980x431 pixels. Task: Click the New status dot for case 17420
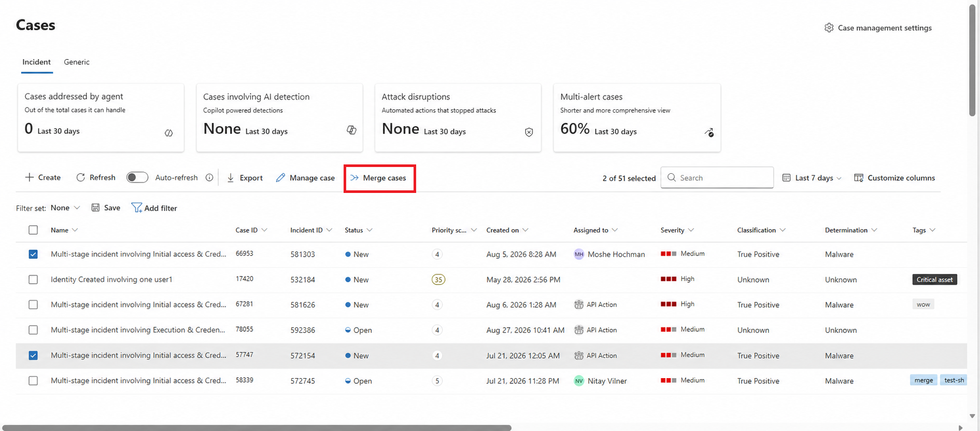click(x=348, y=280)
